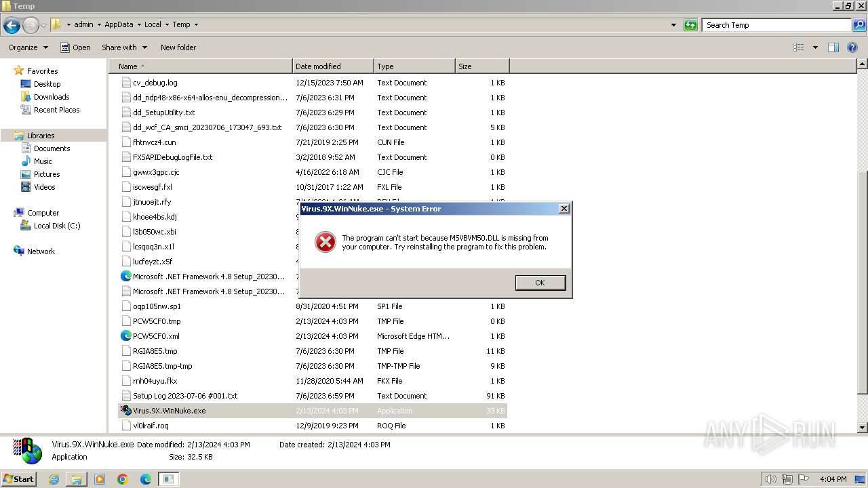Open the Documents library
Screen dimensions: 868x488
tap(45, 148)
